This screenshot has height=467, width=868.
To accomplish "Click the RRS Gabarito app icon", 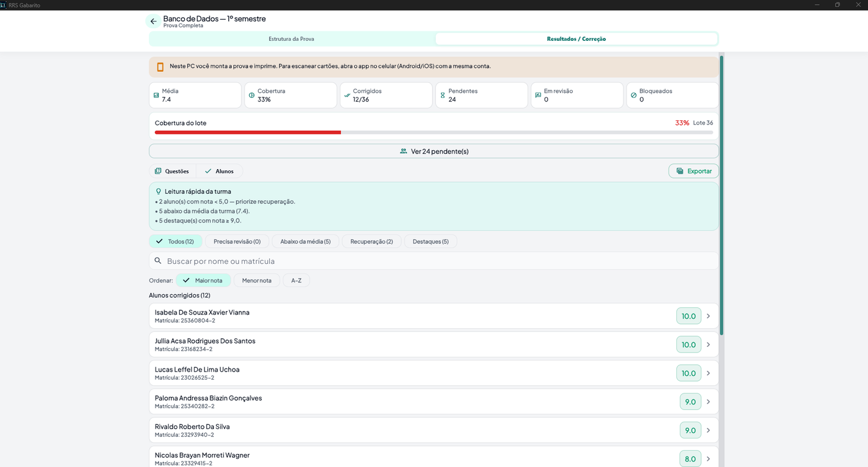I will [x=3, y=4].
